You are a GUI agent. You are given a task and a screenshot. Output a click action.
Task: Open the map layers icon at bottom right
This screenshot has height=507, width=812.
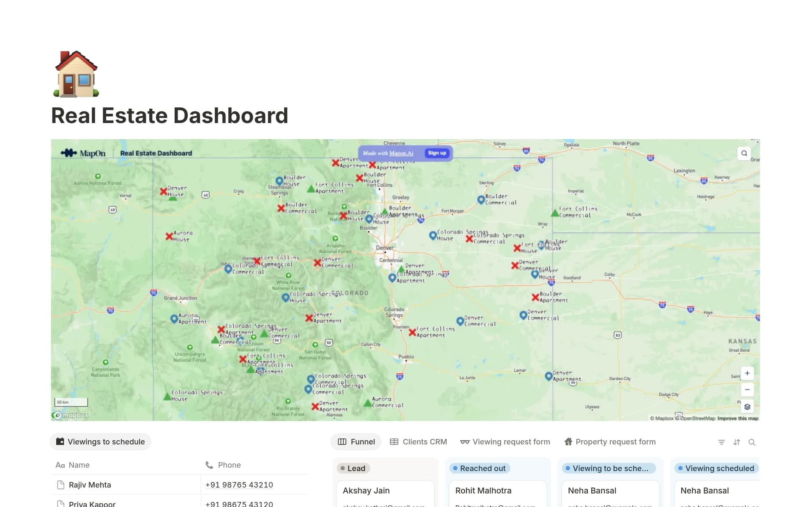(747, 406)
